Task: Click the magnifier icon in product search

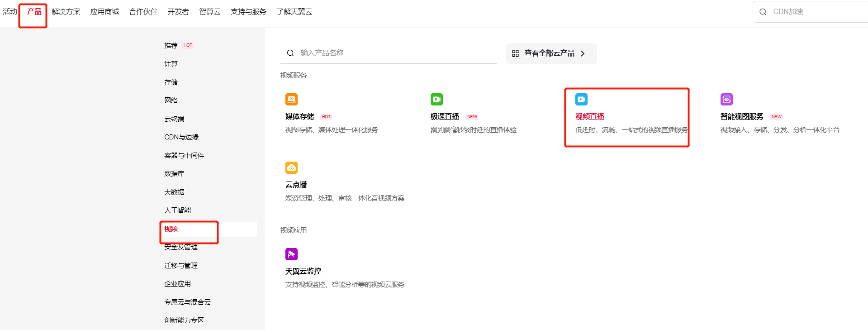Action: [x=290, y=53]
